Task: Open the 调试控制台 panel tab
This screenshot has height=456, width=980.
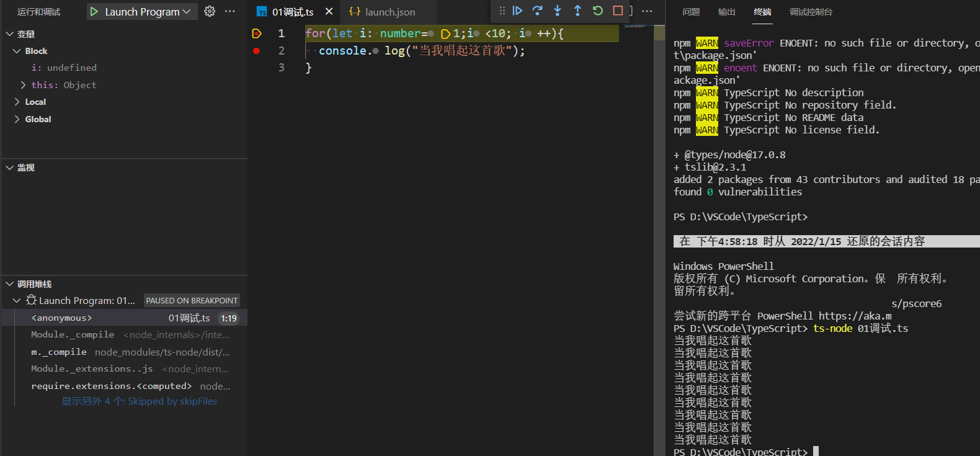Action: (811, 12)
